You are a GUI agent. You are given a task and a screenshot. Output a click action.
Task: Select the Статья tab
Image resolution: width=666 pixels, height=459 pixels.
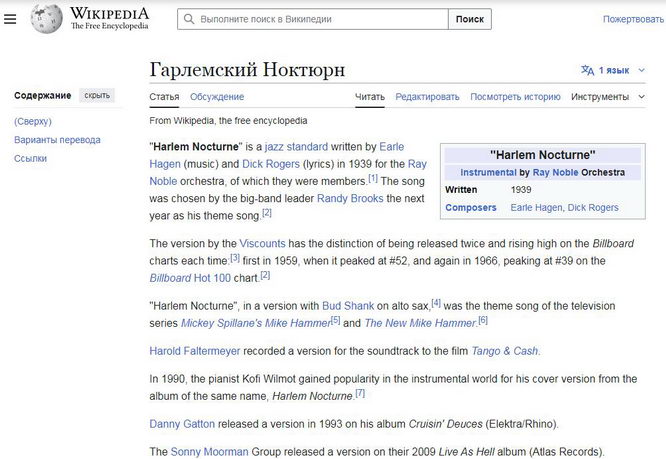click(x=164, y=97)
